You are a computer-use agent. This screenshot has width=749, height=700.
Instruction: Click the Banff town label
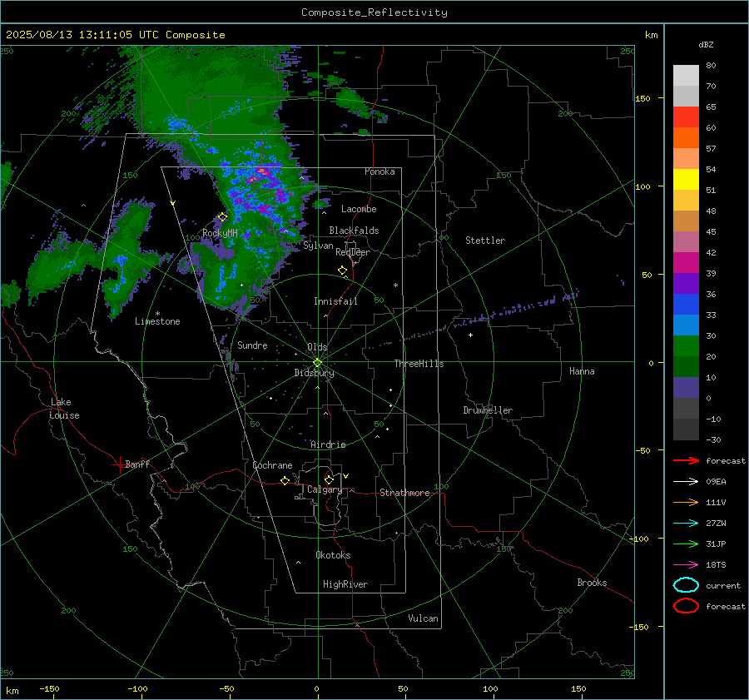tap(137, 464)
